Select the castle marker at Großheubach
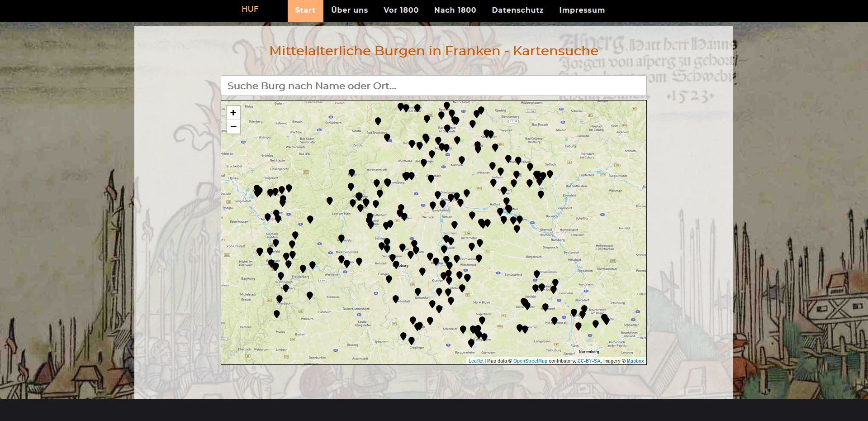 point(281,276)
